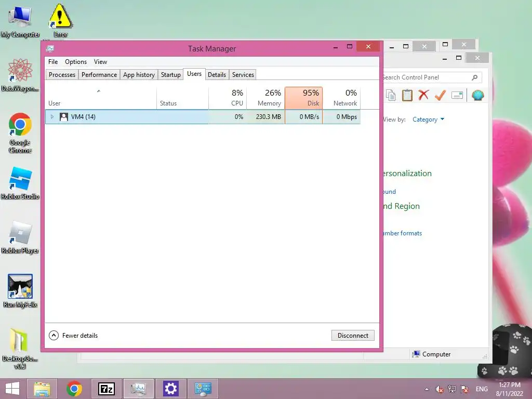The width and height of the screenshot is (532, 399).
Task: Open the gear settings app in taskbar
Action: coord(170,389)
